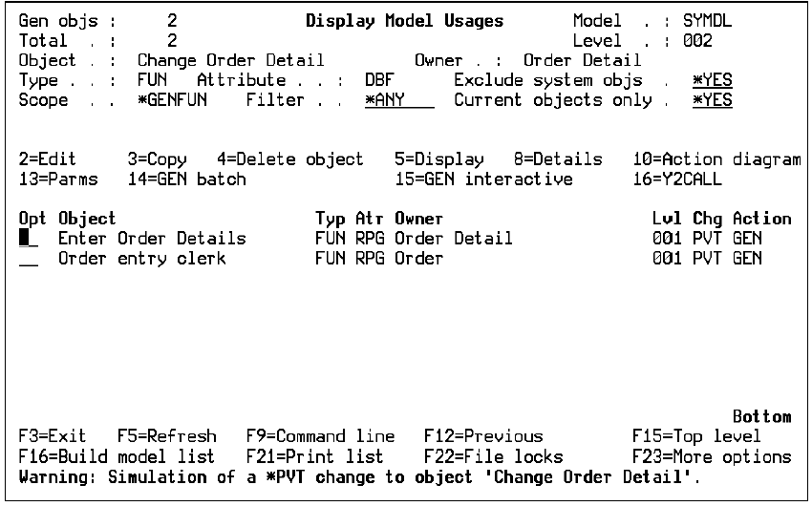Click the 2=Edit option label
Image resolution: width=812 pixels, height=506 pixels.
coord(48,159)
